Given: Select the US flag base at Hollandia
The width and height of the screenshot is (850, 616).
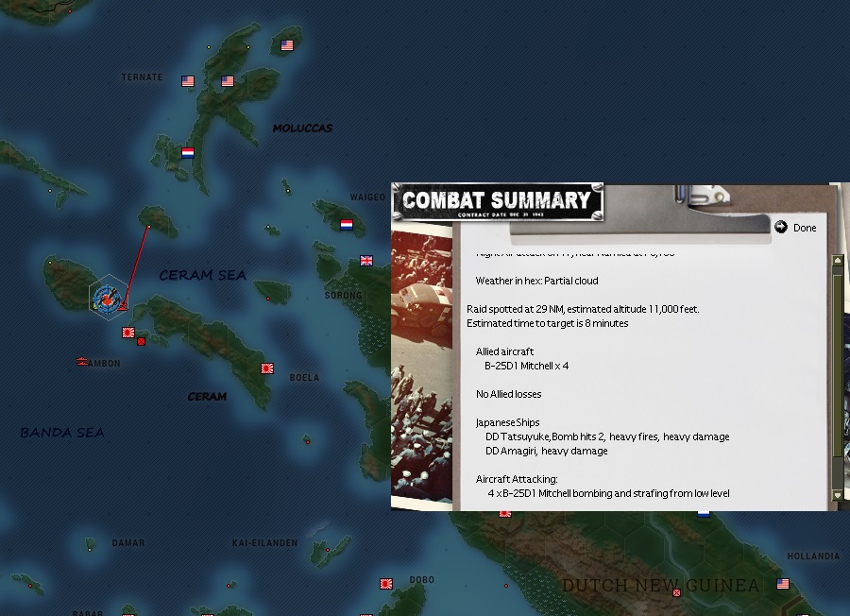Looking at the screenshot, I should 783,584.
